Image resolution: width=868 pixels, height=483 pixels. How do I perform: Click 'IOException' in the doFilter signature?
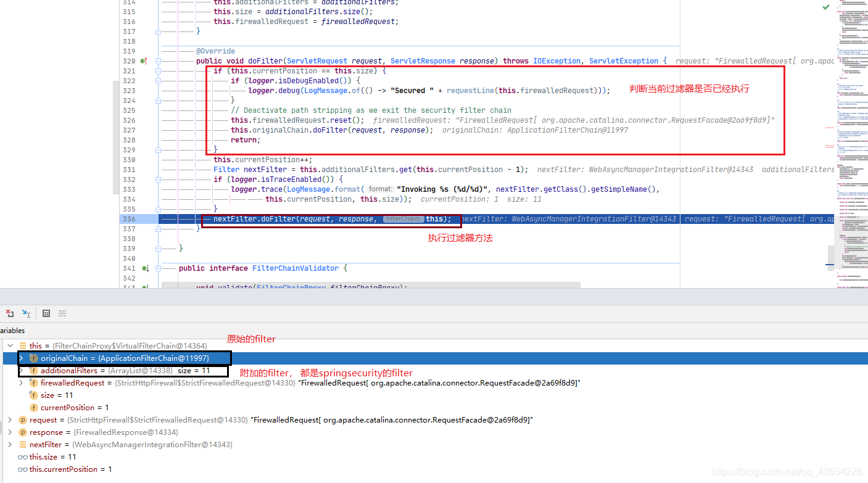(x=557, y=61)
